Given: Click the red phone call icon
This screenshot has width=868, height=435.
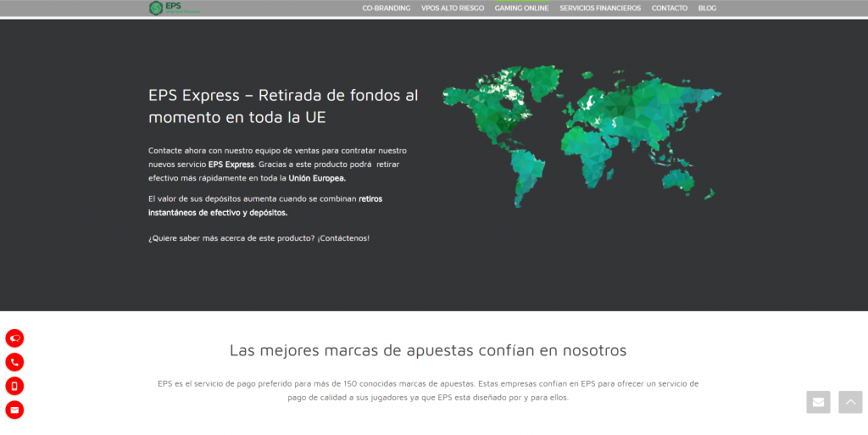Looking at the screenshot, I should pyautogui.click(x=14, y=362).
